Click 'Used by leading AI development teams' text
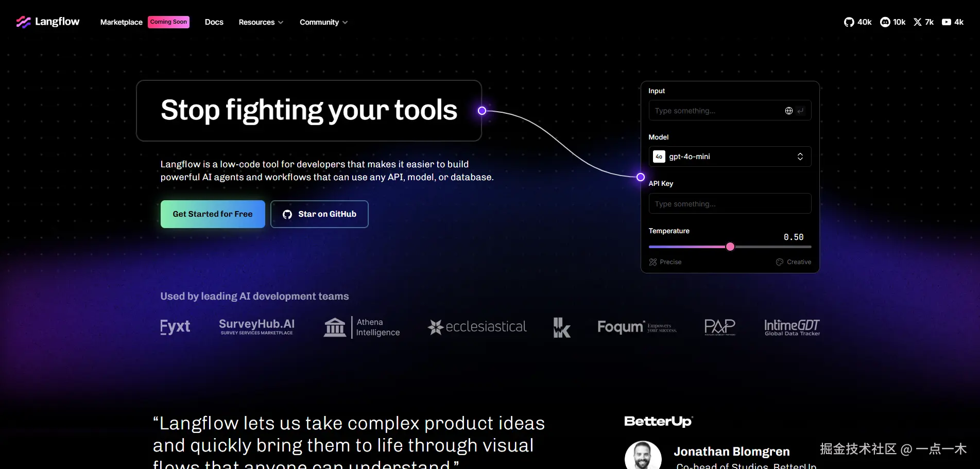 (x=254, y=296)
